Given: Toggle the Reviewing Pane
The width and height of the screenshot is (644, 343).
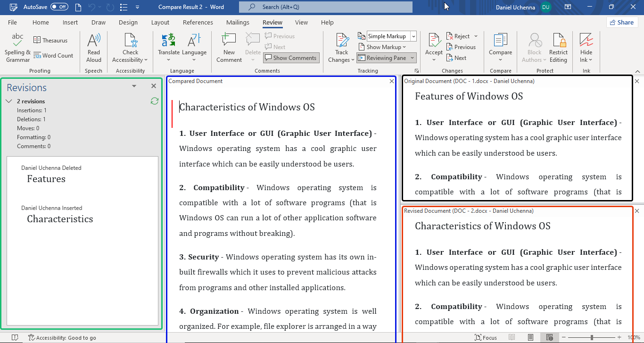Looking at the screenshot, I should (383, 58).
